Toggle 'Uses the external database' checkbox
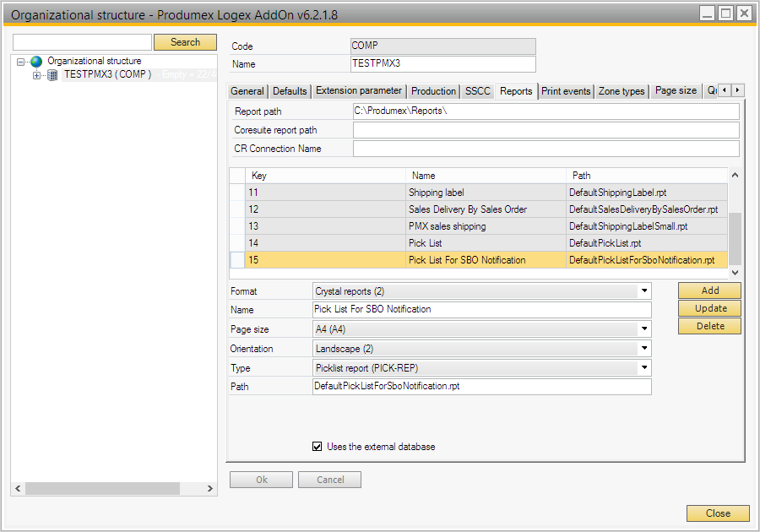Screen dimensions: 760x532 coord(318,447)
